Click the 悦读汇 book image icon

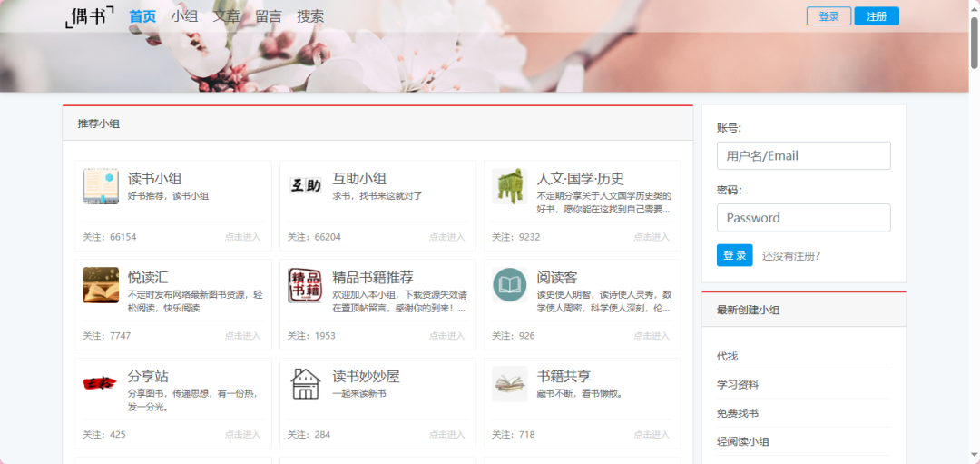point(101,285)
